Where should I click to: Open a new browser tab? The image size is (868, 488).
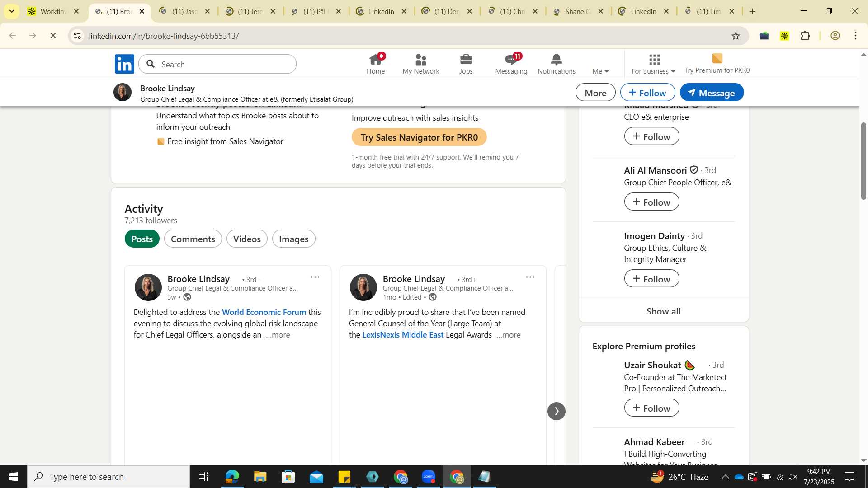(x=752, y=11)
